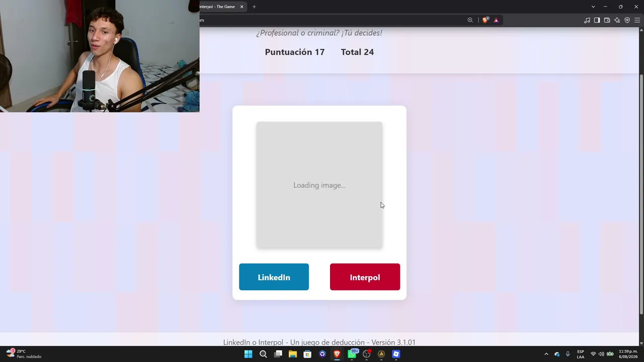Open the Brave Wallet icon
Viewport: 644px width, 362px height.
point(607,20)
